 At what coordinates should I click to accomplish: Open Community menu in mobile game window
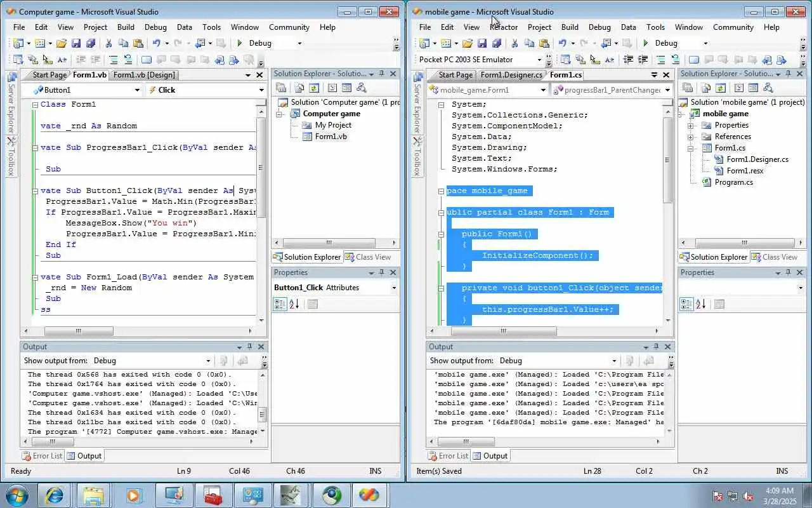tap(733, 27)
